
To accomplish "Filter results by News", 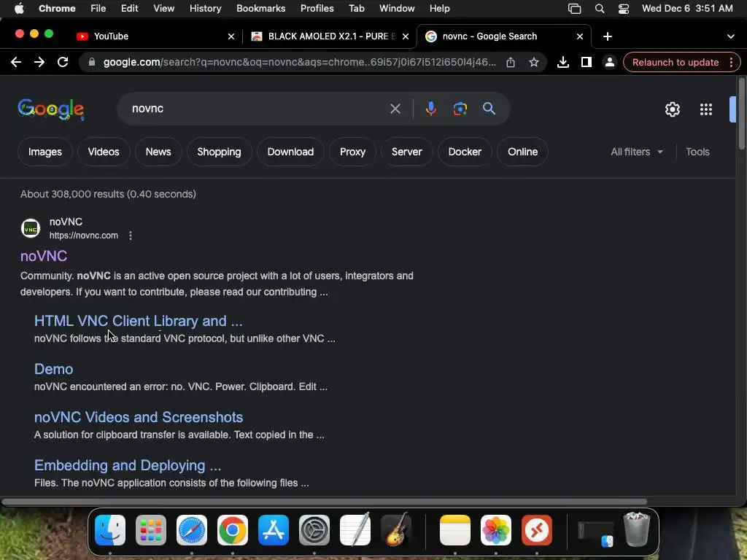I will (158, 152).
